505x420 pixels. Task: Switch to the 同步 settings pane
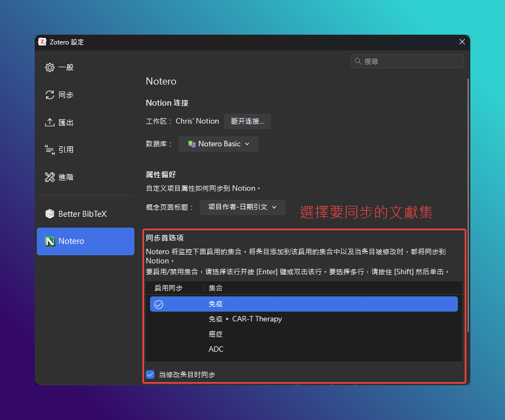coord(86,95)
